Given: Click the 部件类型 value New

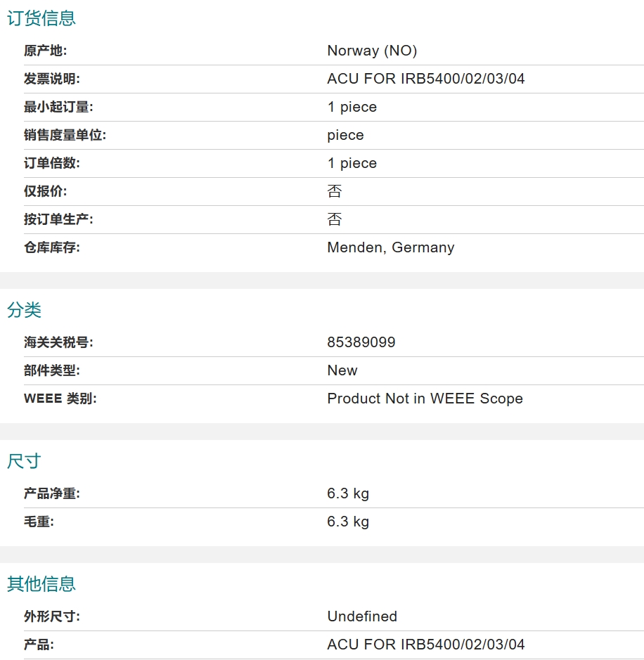Looking at the screenshot, I should click(x=342, y=370).
